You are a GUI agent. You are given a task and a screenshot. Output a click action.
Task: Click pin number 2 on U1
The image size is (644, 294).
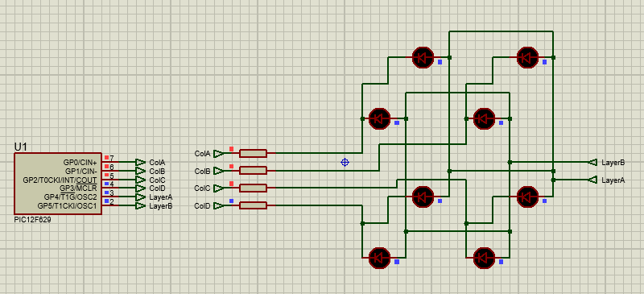pos(112,201)
